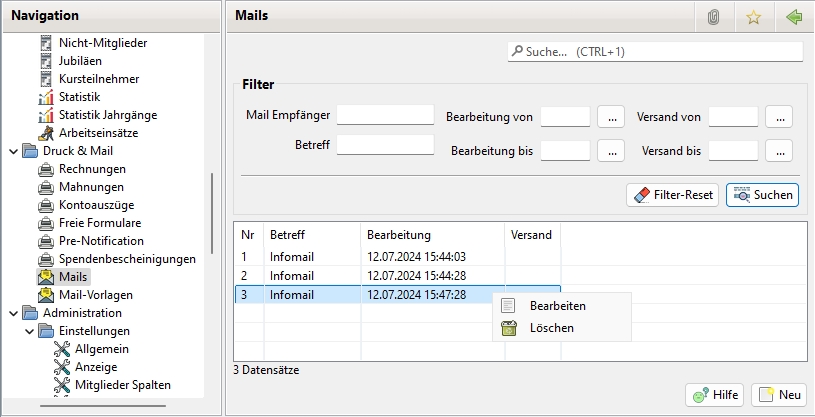Open Mail-Vorlagen in navigation
The height and width of the screenshot is (417, 815).
(x=96, y=295)
